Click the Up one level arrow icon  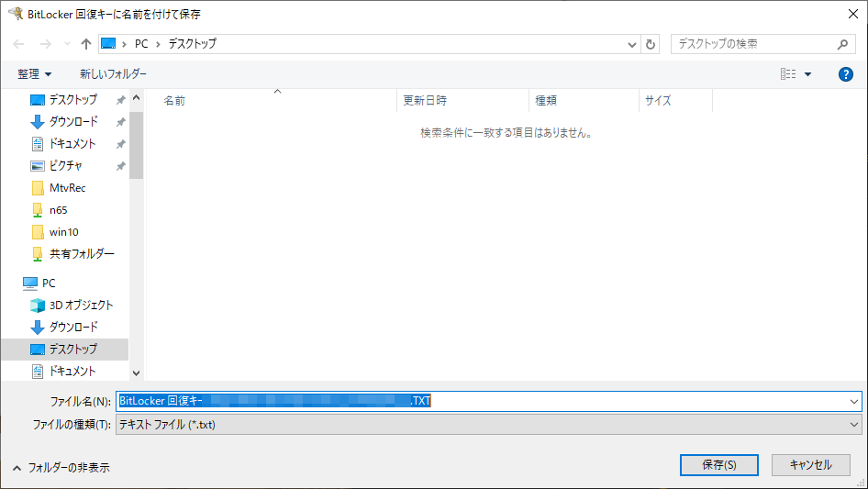click(x=86, y=44)
